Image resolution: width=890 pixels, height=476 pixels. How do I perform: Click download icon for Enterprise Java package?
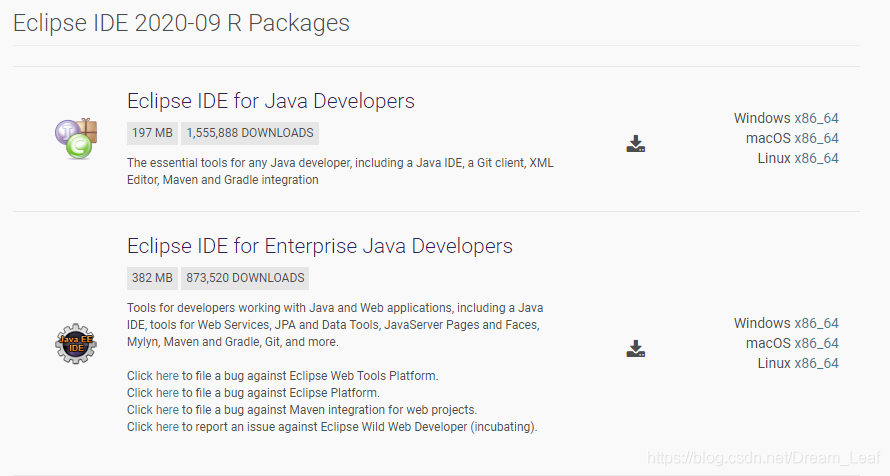point(636,348)
